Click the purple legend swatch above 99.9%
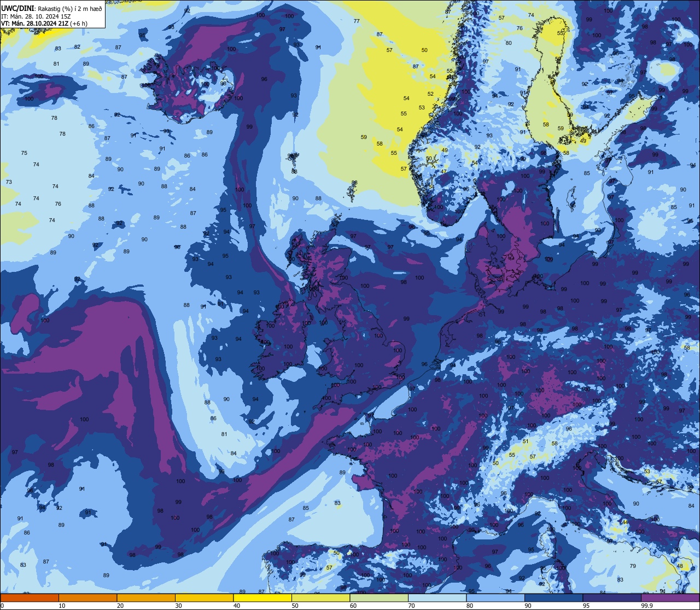Screen dimensions: 700x610 pos(670,597)
